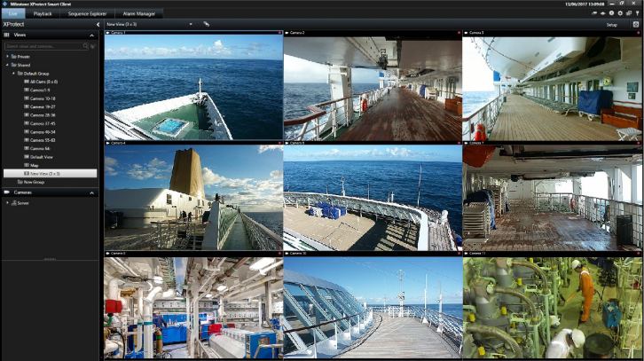Expand the Server node under Cameras
This screenshot has height=361, width=644.
coord(8,202)
